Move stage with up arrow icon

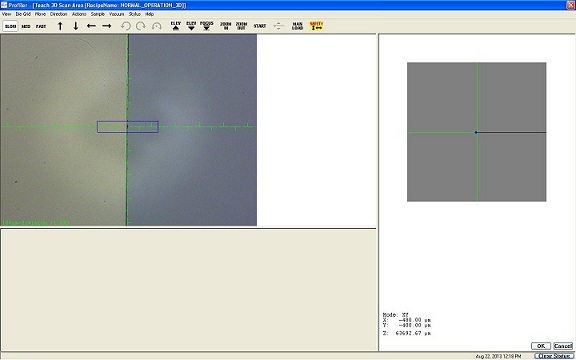coord(60,26)
